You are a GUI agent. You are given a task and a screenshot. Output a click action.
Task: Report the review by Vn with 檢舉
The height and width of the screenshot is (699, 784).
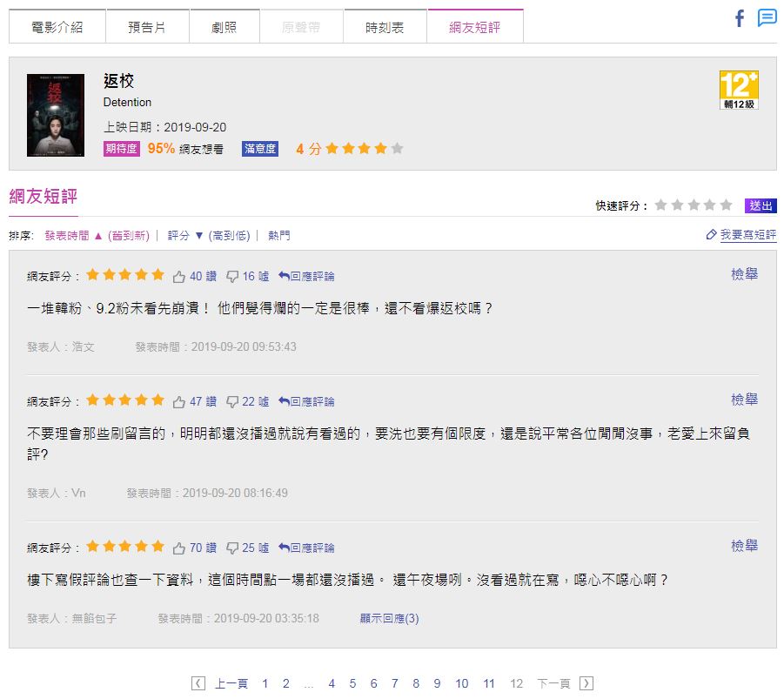point(744,399)
